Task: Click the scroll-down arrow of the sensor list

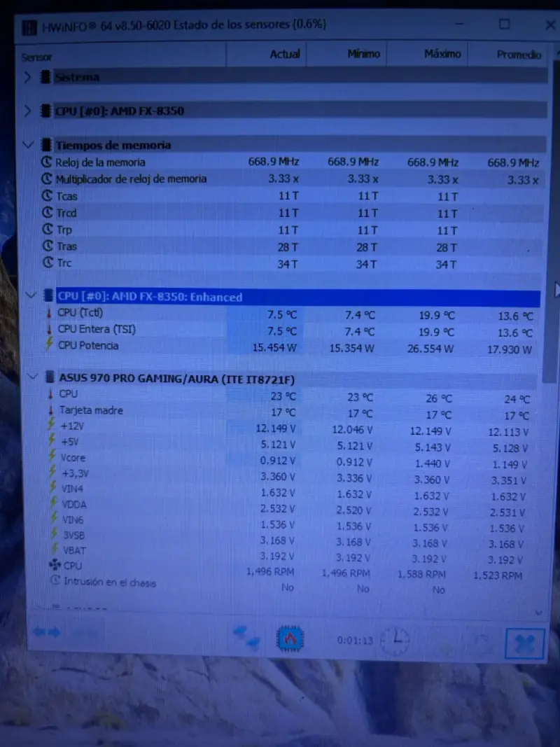Action: click(539, 612)
